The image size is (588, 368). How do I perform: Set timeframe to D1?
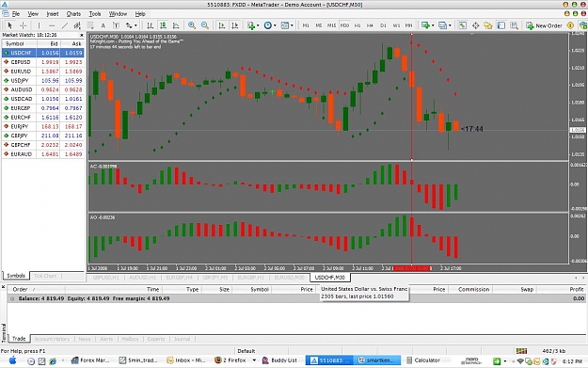[x=383, y=25]
